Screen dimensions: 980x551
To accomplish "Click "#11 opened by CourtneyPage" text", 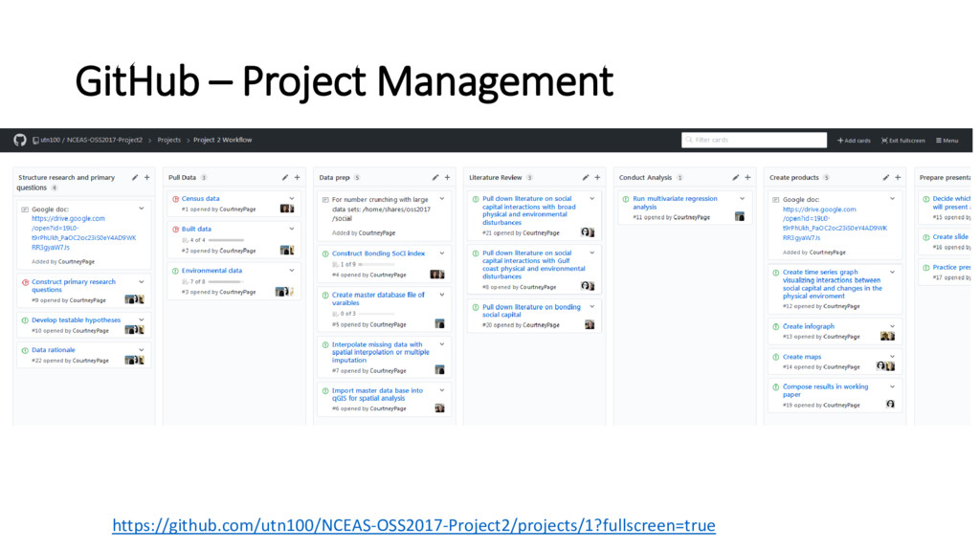I will tap(671, 217).
